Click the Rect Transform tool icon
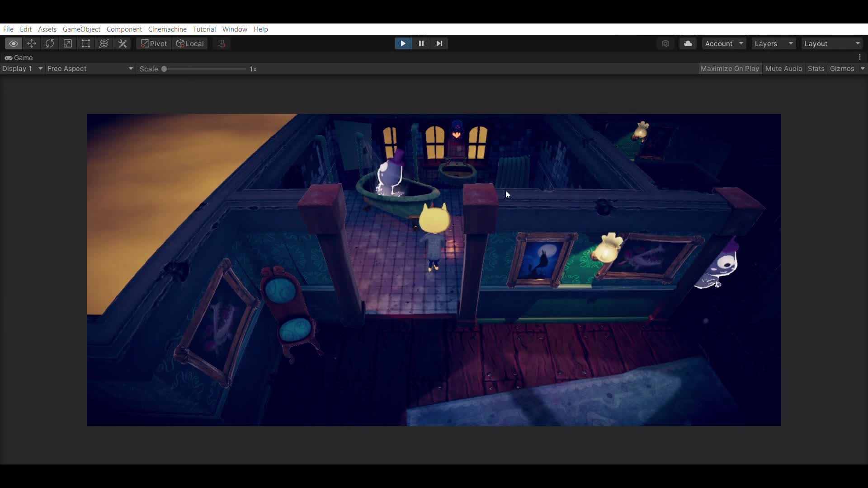Image resolution: width=868 pixels, height=488 pixels. coord(86,43)
